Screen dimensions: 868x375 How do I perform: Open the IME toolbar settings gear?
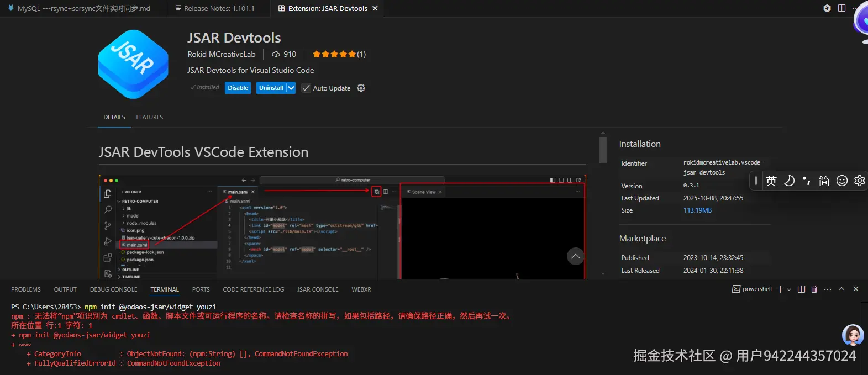pyautogui.click(x=859, y=181)
